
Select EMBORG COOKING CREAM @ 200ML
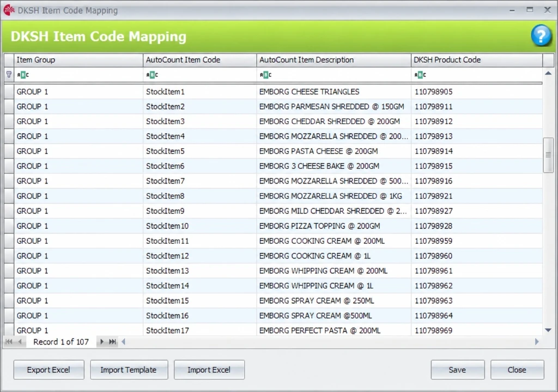tap(334, 241)
